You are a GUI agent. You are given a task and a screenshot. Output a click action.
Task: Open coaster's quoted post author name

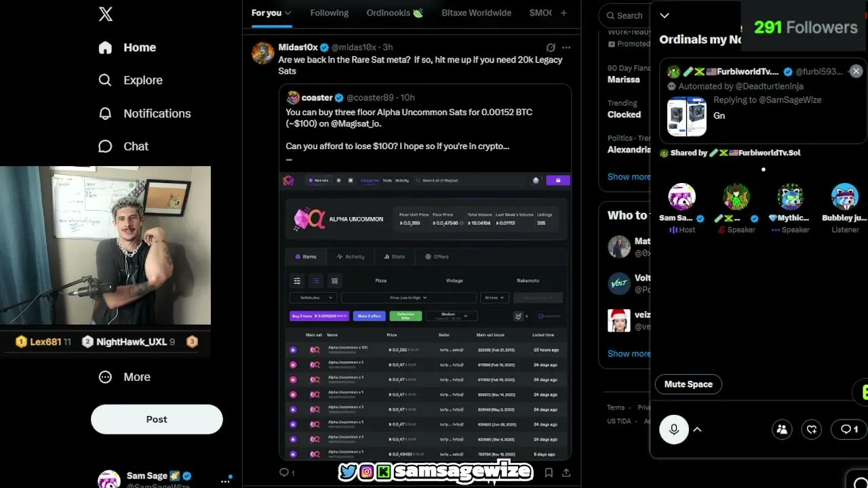(317, 98)
